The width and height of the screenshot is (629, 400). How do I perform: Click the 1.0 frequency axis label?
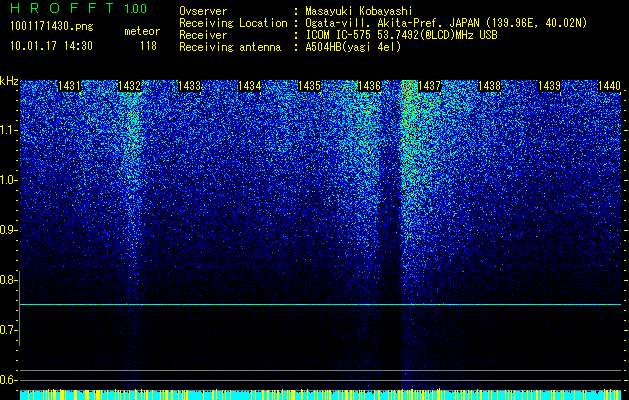point(8,180)
